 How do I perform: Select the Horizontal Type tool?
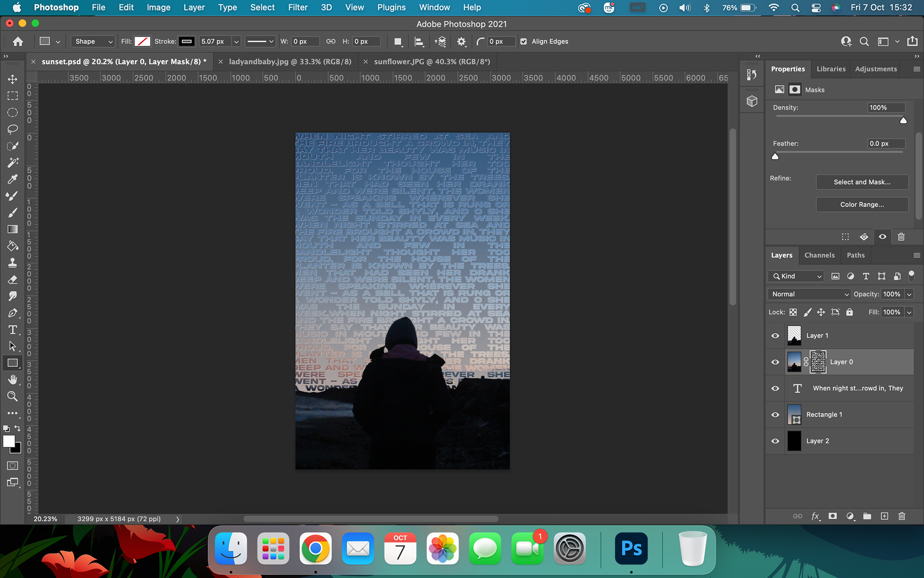point(13,330)
